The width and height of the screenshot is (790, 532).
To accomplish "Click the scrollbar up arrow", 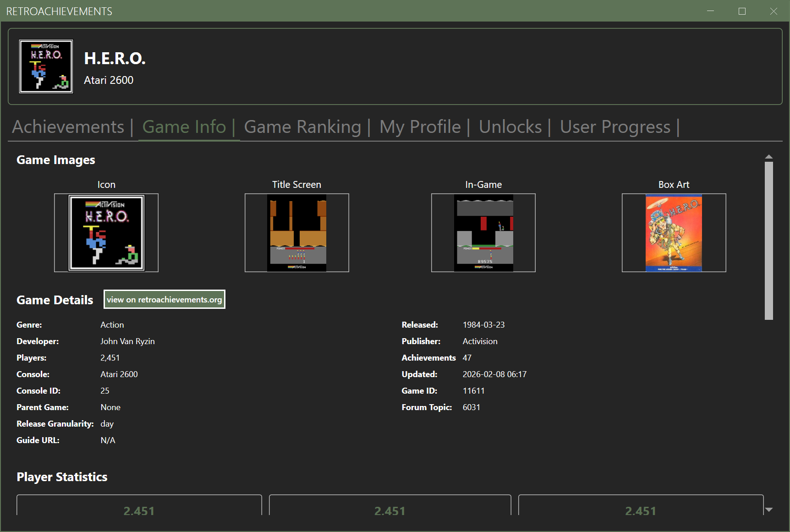I will click(769, 157).
